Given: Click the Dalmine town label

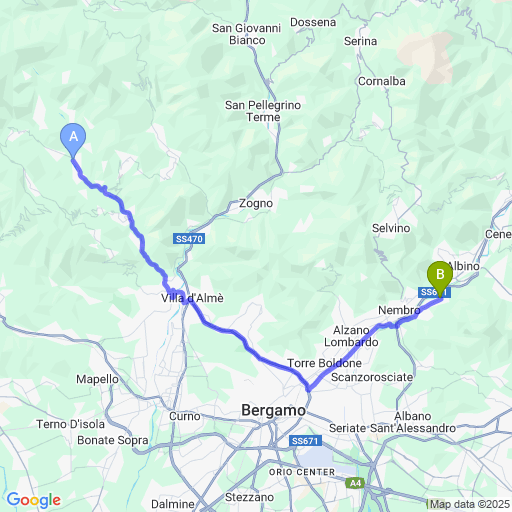Looking at the screenshot, I should pos(173,504).
